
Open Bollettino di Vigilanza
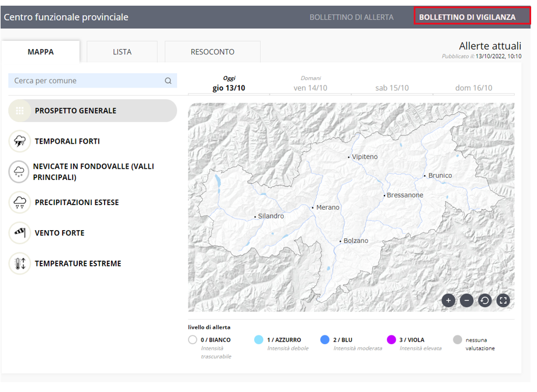point(467,17)
